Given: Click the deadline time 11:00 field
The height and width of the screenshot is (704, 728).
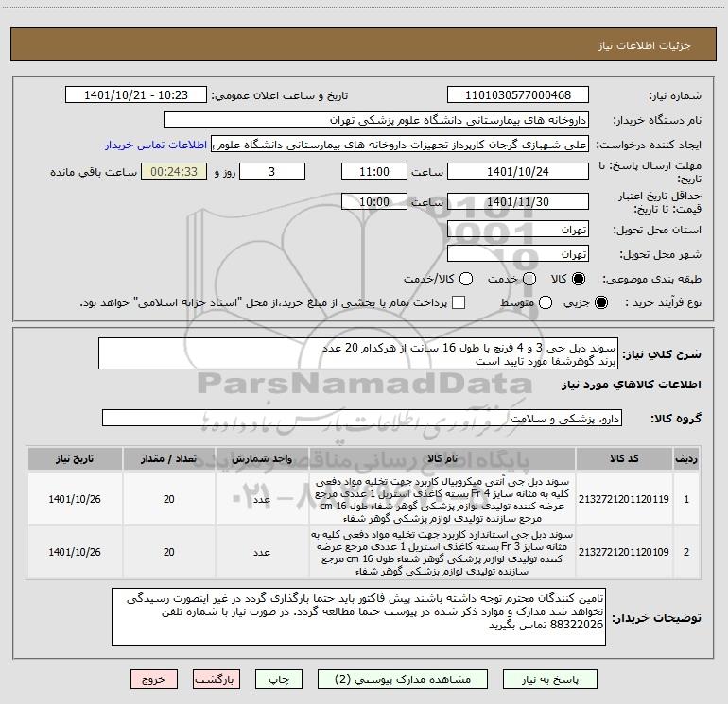Looking at the screenshot, I should coord(374,171).
